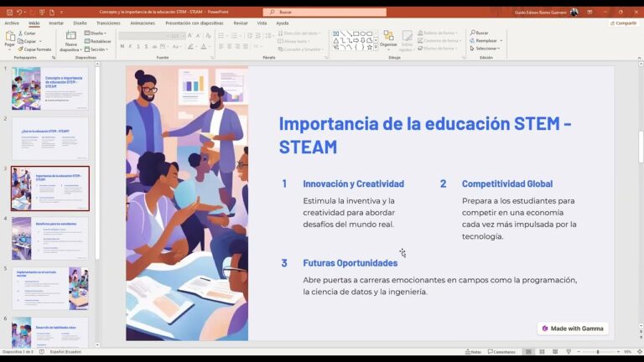Image resolution: width=644 pixels, height=362 pixels.
Task: Open the Seleccionar dropdown
Action: click(x=485, y=49)
